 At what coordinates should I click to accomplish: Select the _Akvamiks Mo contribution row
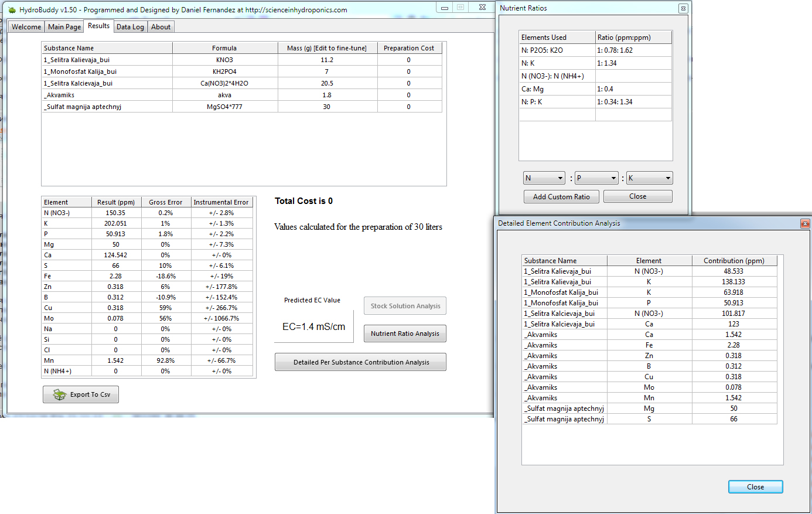click(650, 387)
